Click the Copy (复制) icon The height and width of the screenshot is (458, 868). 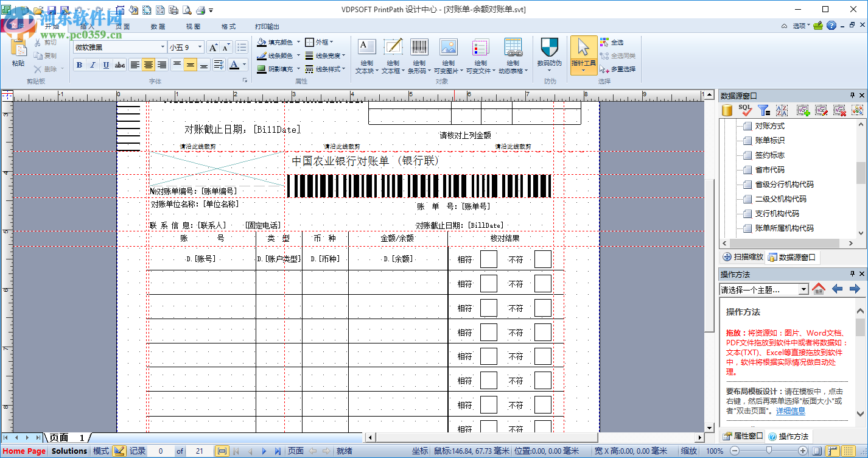[38, 55]
